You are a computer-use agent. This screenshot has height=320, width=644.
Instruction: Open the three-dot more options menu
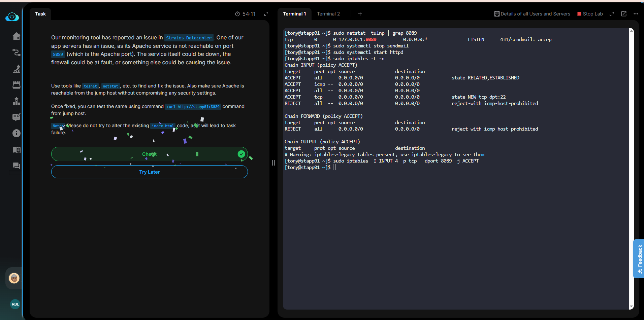tap(636, 14)
